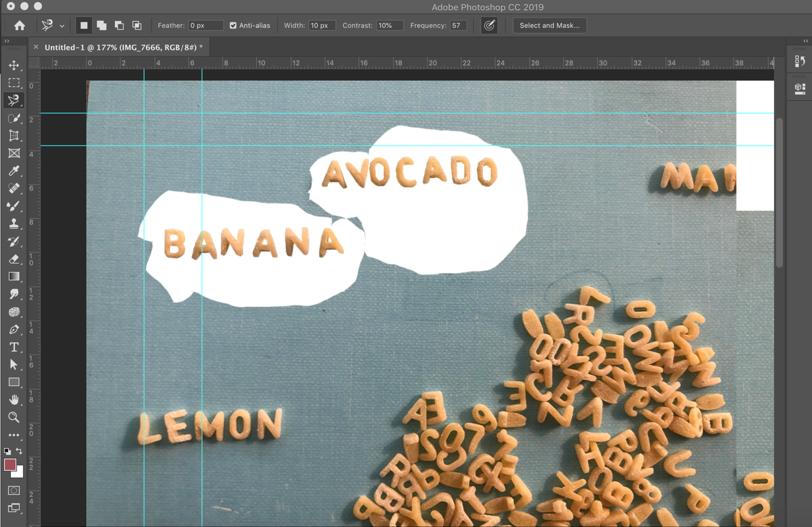Close the Untitled-1 document tab

pos(36,47)
